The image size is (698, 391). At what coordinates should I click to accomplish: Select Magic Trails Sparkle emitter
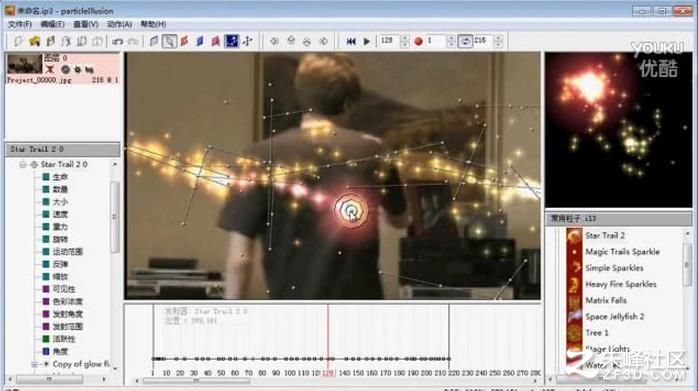click(x=622, y=252)
